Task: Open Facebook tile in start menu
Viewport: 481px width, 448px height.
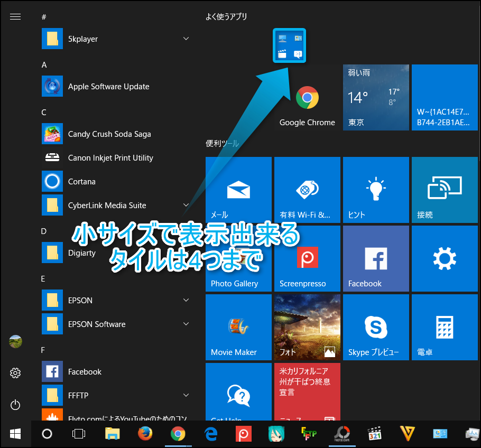Action: 376,259
